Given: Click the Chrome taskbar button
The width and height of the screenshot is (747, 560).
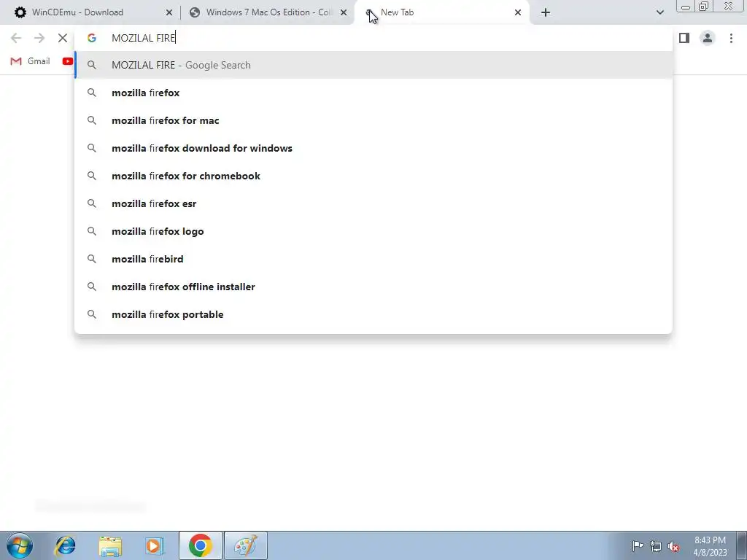Looking at the screenshot, I should point(201,545).
